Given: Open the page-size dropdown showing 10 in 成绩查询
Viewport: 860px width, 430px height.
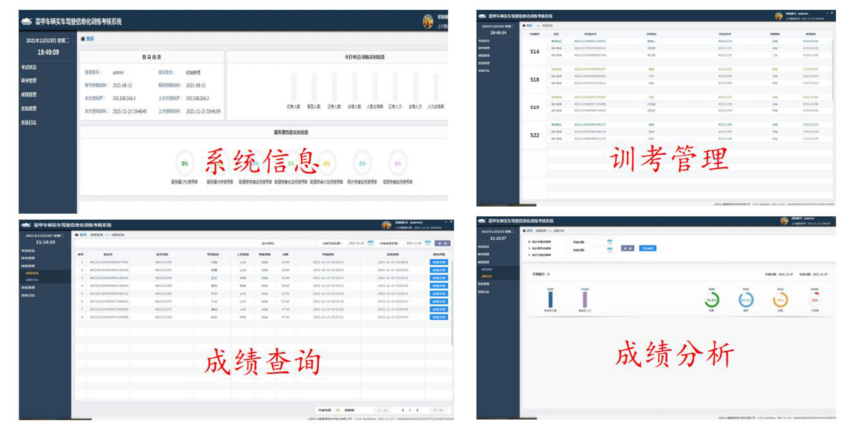Looking at the screenshot, I should [x=338, y=410].
